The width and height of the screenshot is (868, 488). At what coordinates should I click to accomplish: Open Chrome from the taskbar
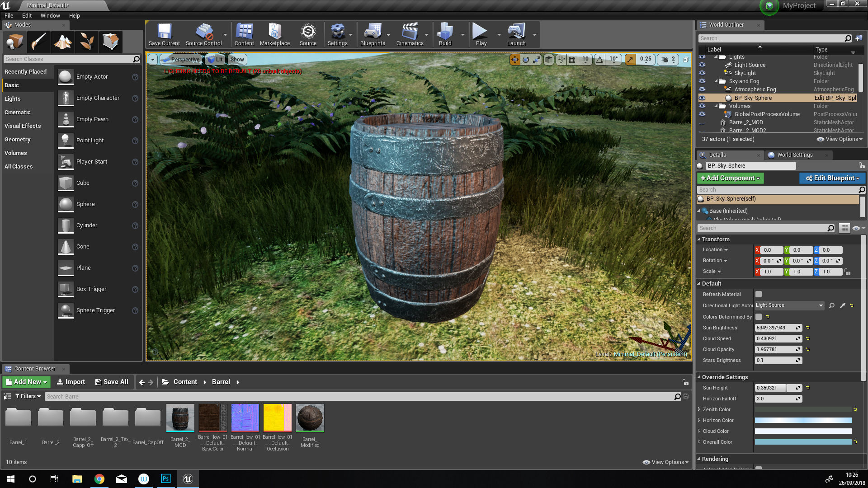point(99,479)
